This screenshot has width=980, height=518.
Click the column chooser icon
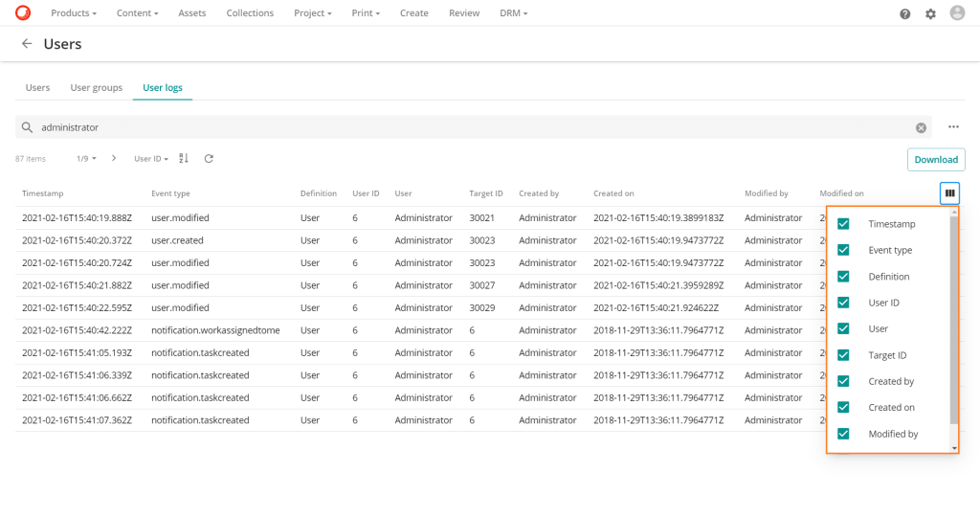pos(949,193)
